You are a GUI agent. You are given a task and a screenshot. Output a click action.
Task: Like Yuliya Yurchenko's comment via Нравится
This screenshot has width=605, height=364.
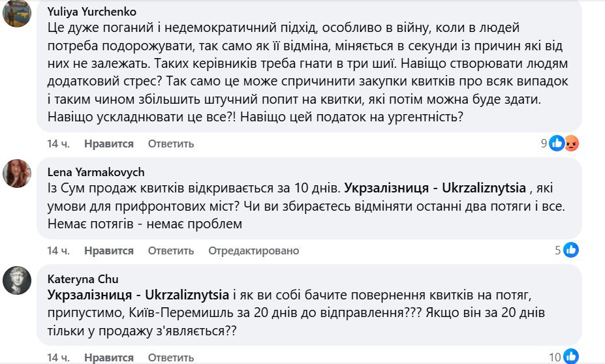point(109,144)
